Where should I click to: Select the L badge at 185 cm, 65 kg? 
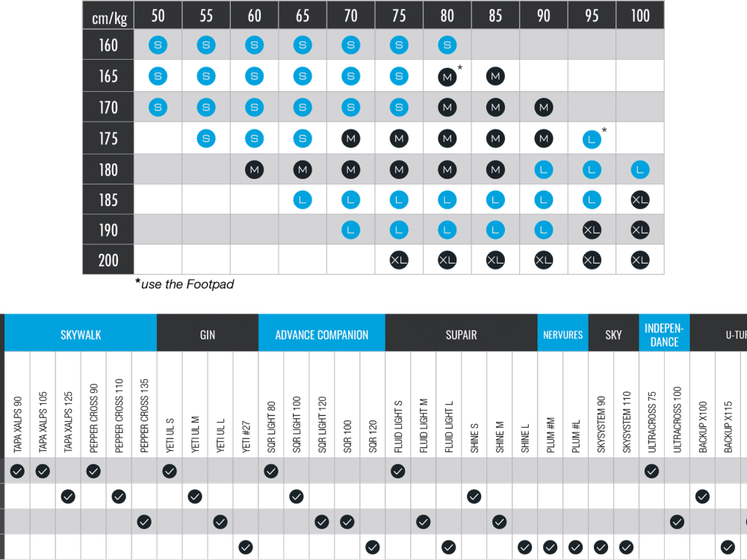click(303, 200)
